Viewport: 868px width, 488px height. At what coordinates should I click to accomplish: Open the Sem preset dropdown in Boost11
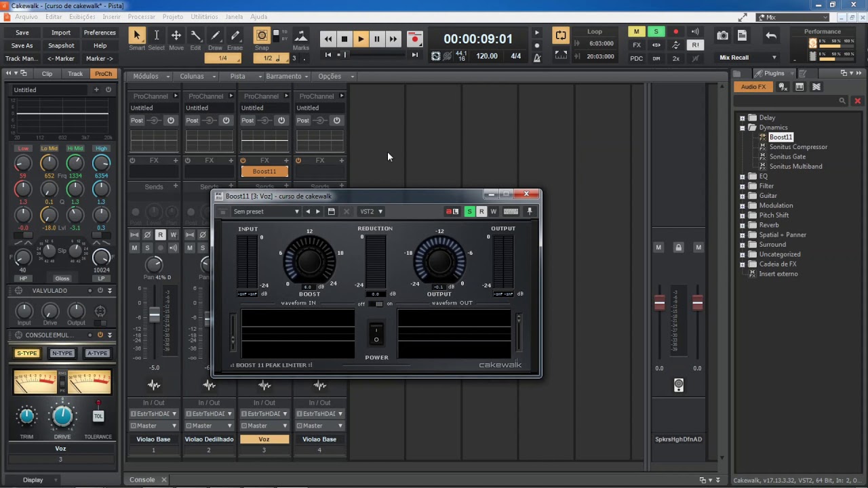point(265,211)
